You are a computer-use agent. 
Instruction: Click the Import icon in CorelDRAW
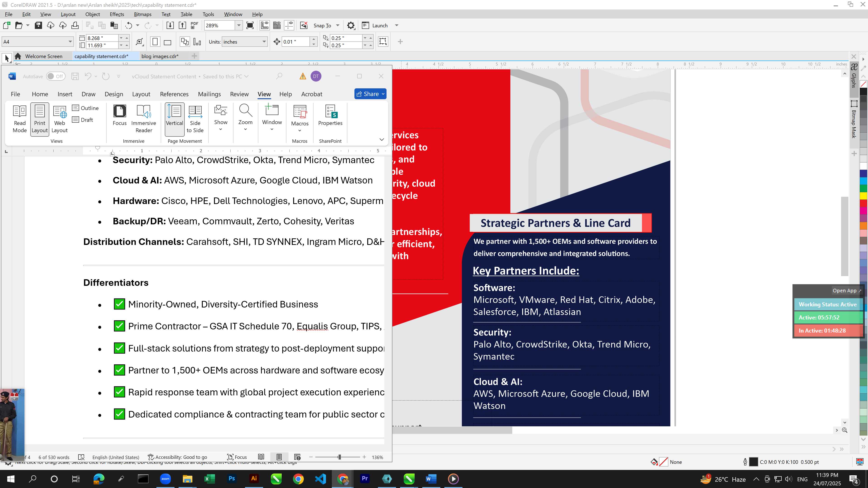click(x=170, y=25)
